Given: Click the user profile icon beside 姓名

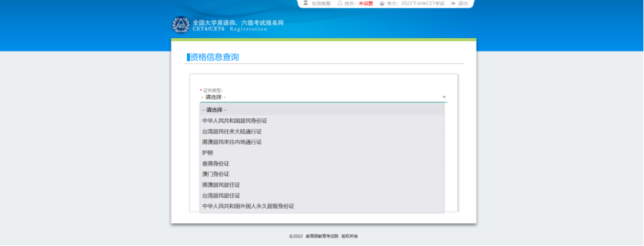Looking at the screenshot, I should (340, 3).
